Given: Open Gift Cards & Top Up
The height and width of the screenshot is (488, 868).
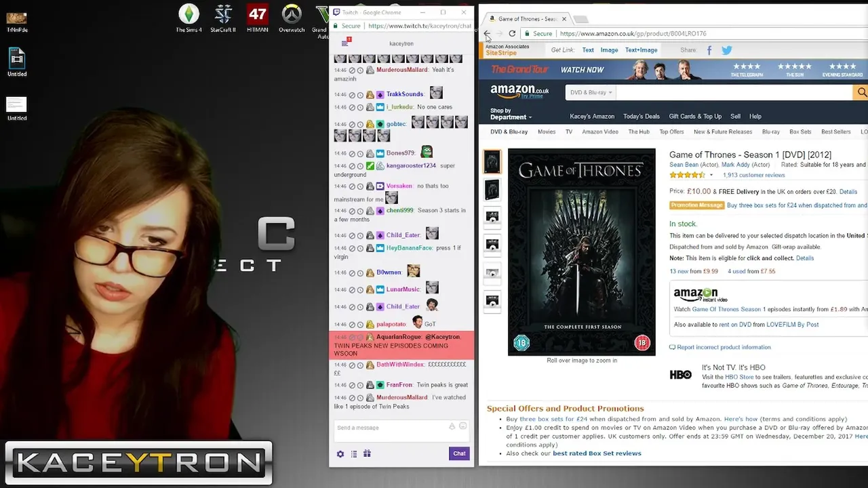Looking at the screenshot, I should tap(695, 117).
